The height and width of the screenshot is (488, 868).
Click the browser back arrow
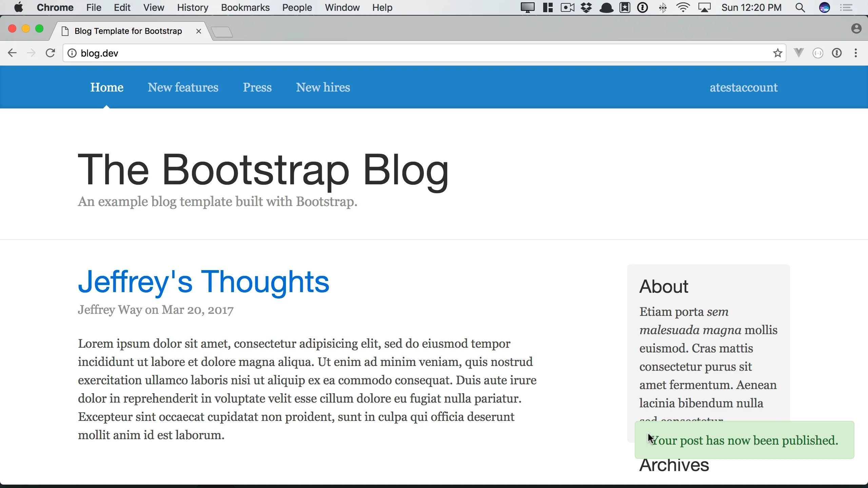pyautogui.click(x=12, y=53)
